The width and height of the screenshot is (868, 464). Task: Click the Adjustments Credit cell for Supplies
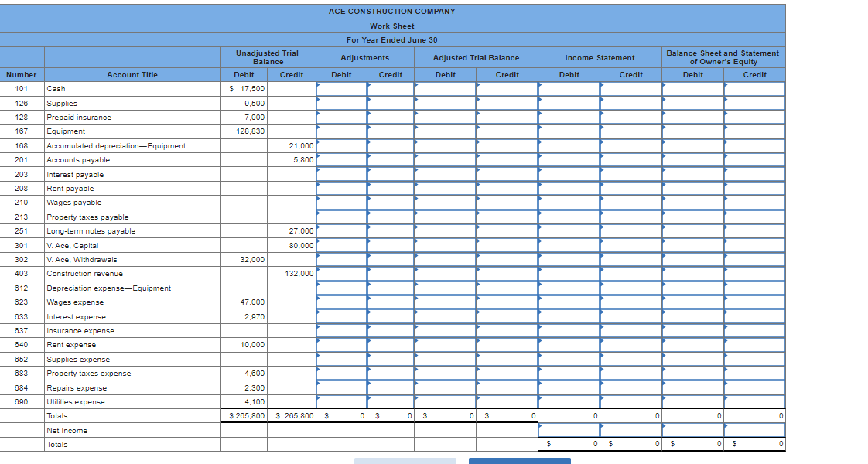pos(391,103)
